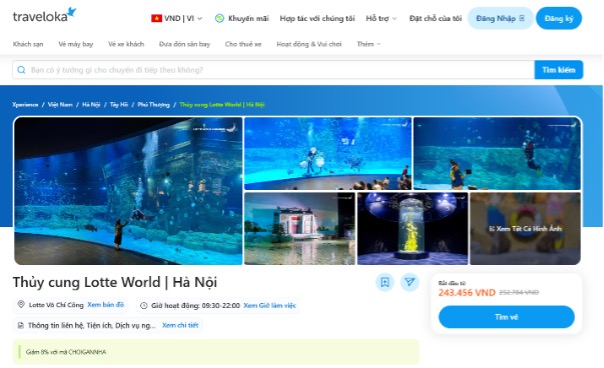This screenshot has width=604, height=368.
Task: Open Hợp tác với chúng tôi
Action: (x=317, y=18)
